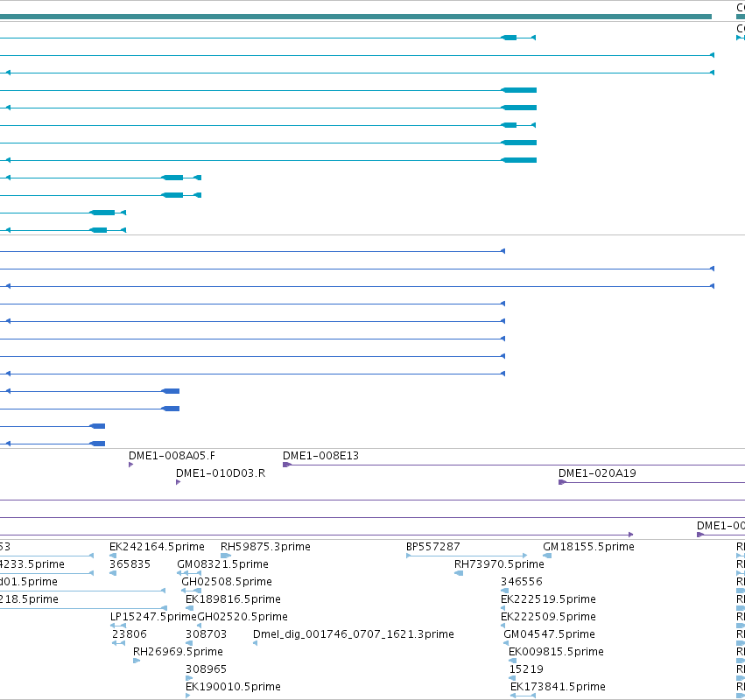
Task: Select the EK189816.5prime label
Action: 233,599
